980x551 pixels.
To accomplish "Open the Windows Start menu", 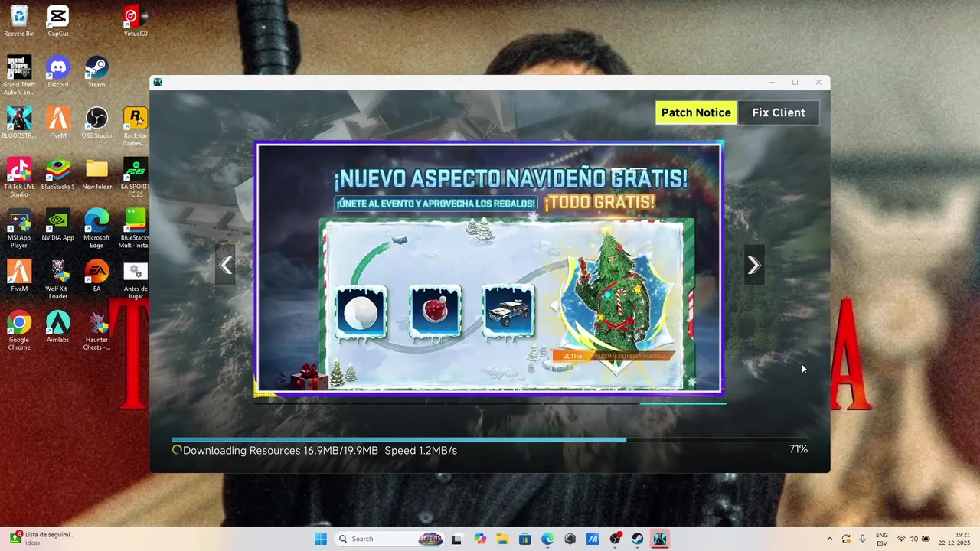I will [x=321, y=539].
